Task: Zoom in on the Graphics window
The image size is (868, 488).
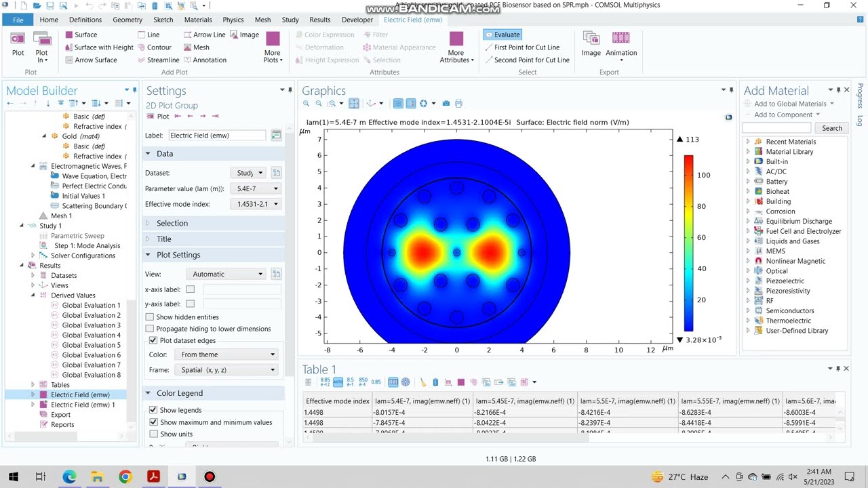Action: [x=307, y=104]
